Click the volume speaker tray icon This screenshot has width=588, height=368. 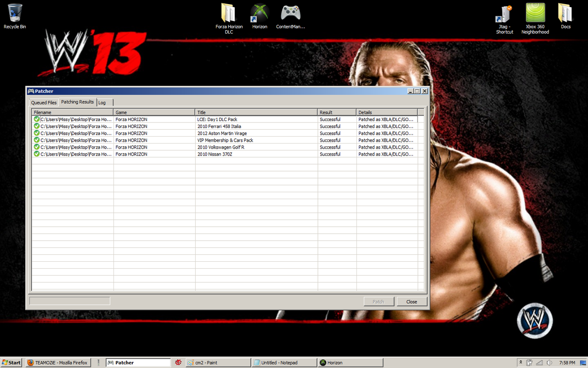[x=549, y=362]
